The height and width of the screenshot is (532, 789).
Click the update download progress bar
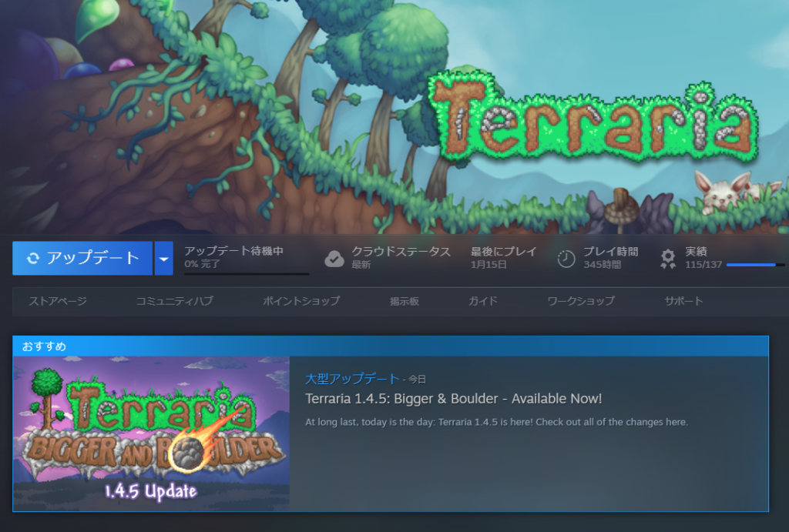point(247,273)
